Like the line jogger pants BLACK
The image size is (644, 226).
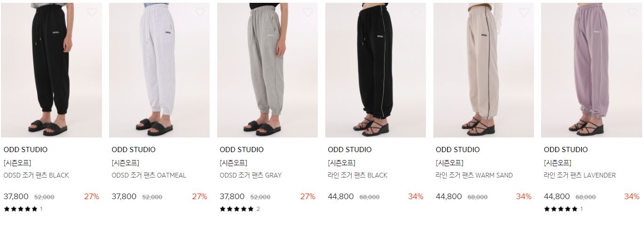coord(416,12)
